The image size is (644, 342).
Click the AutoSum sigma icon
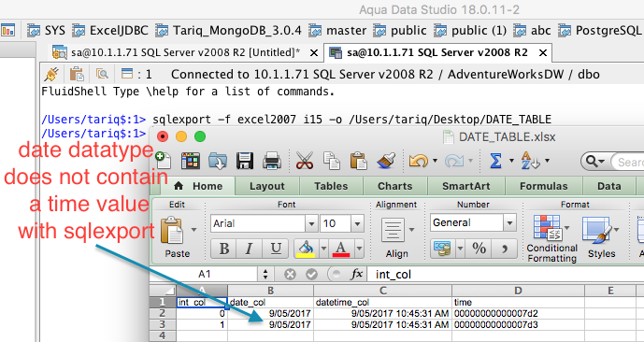click(x=495, y=161)
